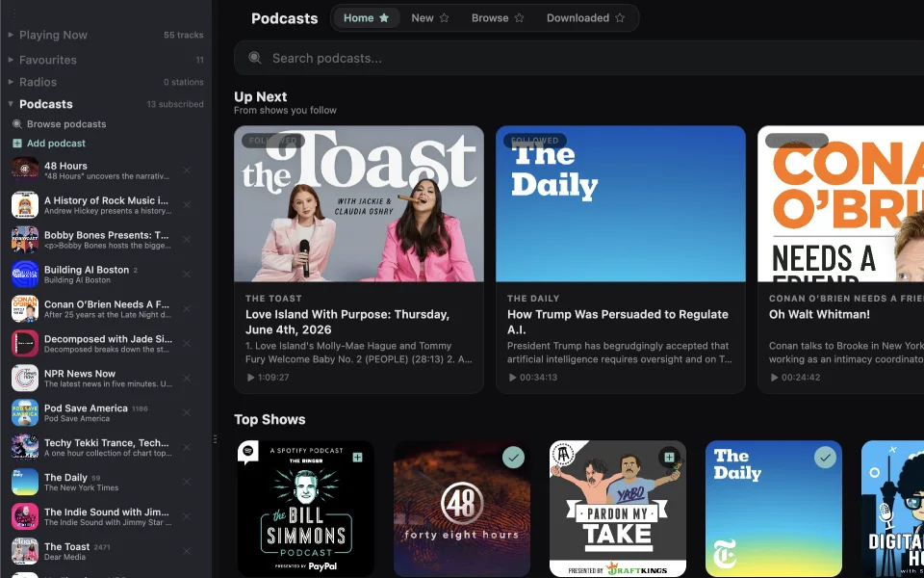The height and width of the screenshot is (578, 924).
Task: Select Decomposed with Jade Si... row
Action: coord(106,343)
